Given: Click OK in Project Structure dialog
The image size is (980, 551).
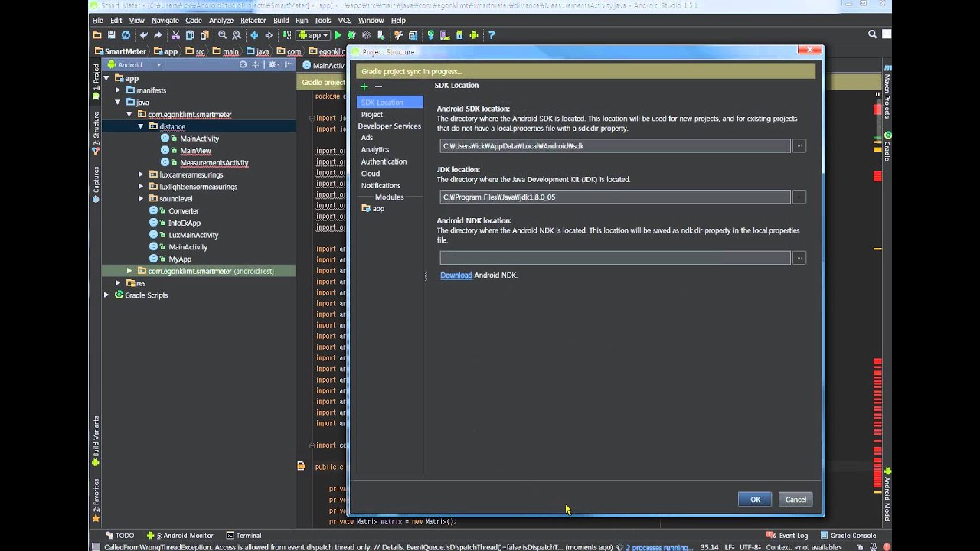Looking at the screenshot, I should [755, 500].
